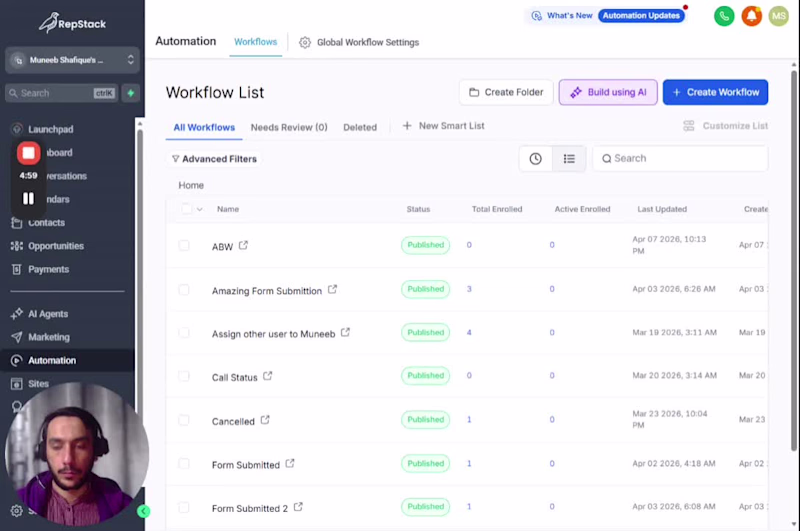Viewport: 800px width, 531px height.
Task: Open external link icon beside Assign other user to Muneeb
Action: click(345, 333)
